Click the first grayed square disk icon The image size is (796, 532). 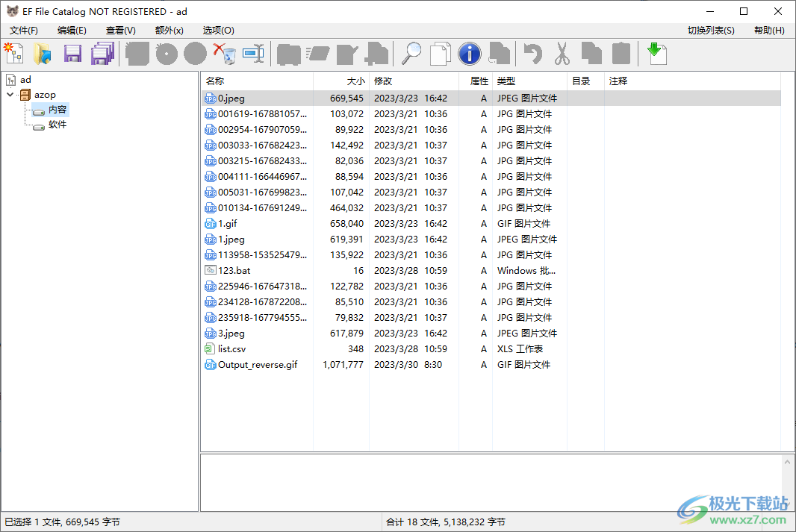pyautogui.click(x=137, y=53)
